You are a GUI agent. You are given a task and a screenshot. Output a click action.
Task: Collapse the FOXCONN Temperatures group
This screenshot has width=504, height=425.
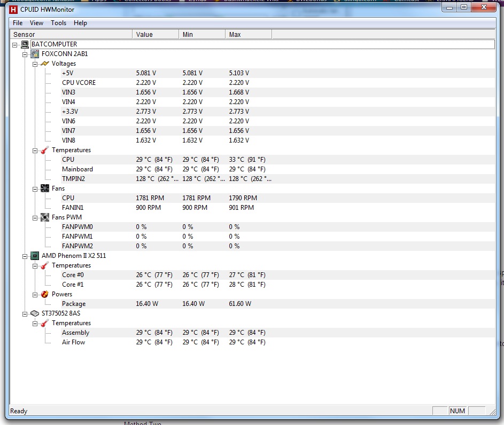[x=35, y=151]
